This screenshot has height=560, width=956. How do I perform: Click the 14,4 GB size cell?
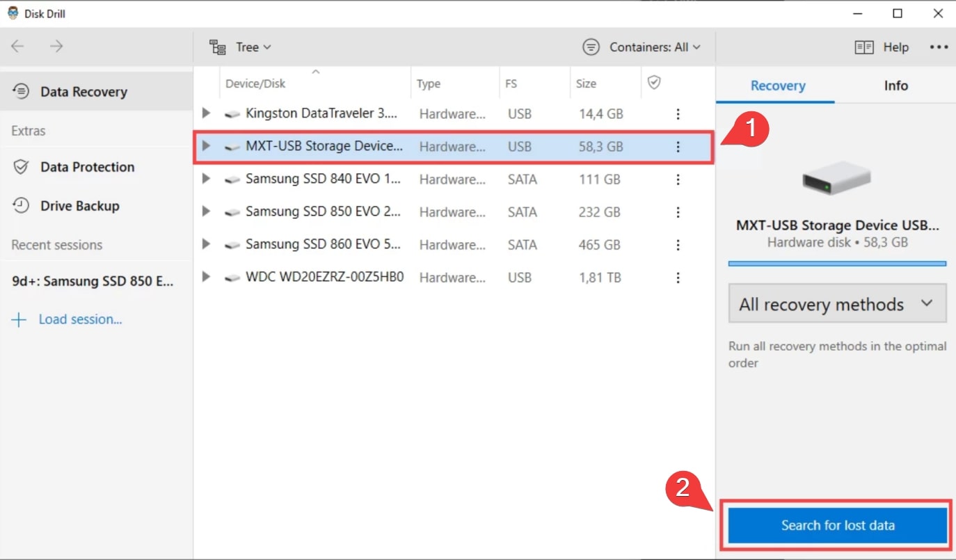pyautogui.click(x=600, y=113)
